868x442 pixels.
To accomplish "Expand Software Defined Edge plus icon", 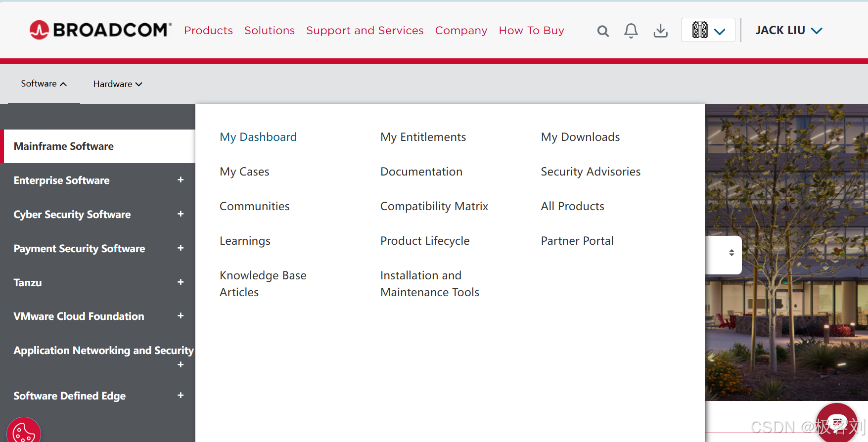I will tap(181, 396).
